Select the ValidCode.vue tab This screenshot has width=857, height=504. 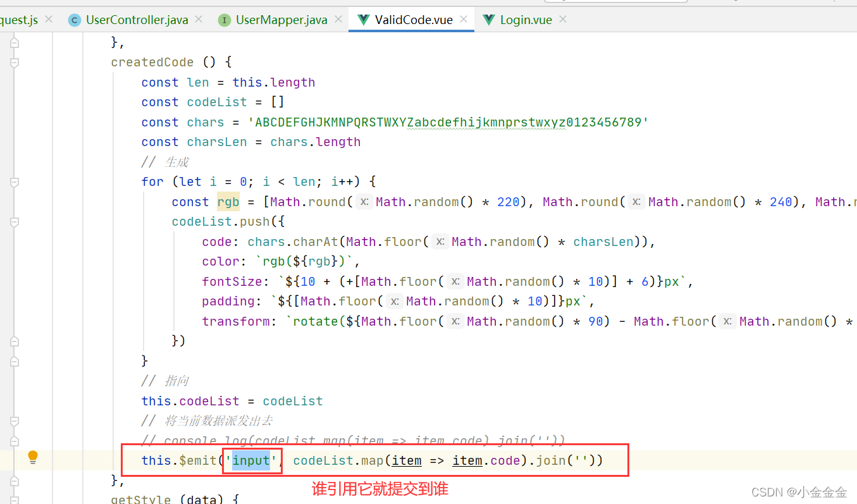pos(414,20)
